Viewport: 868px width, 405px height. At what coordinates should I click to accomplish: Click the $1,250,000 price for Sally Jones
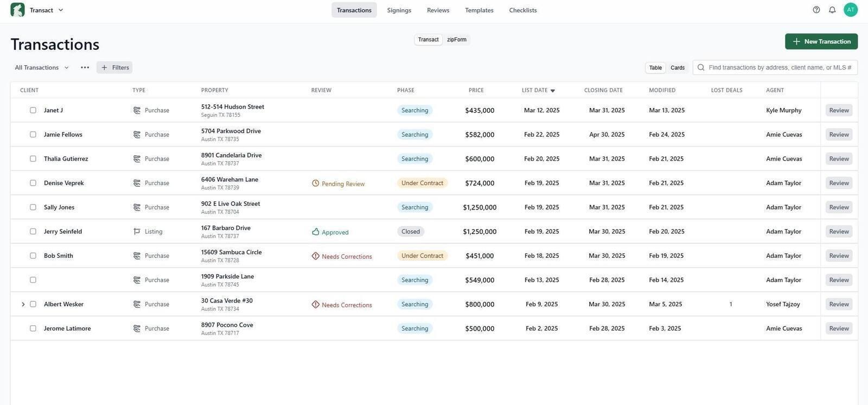pyautogui.click(x=480, y=207)
